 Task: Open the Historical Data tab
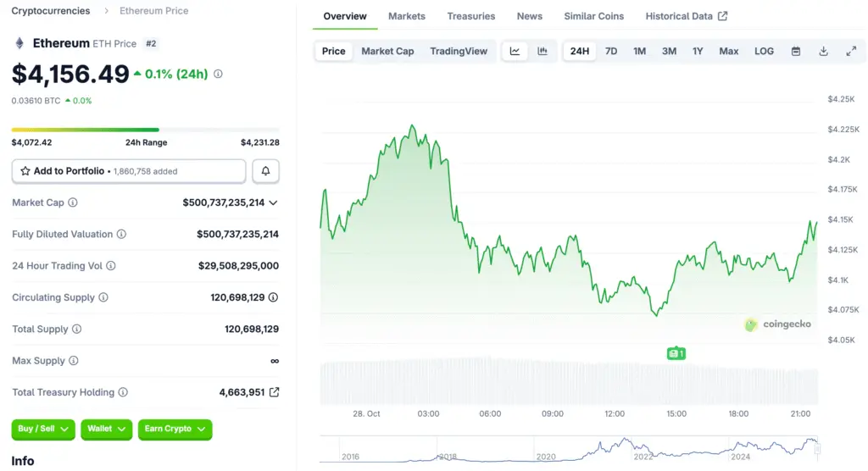pos(686,16)
